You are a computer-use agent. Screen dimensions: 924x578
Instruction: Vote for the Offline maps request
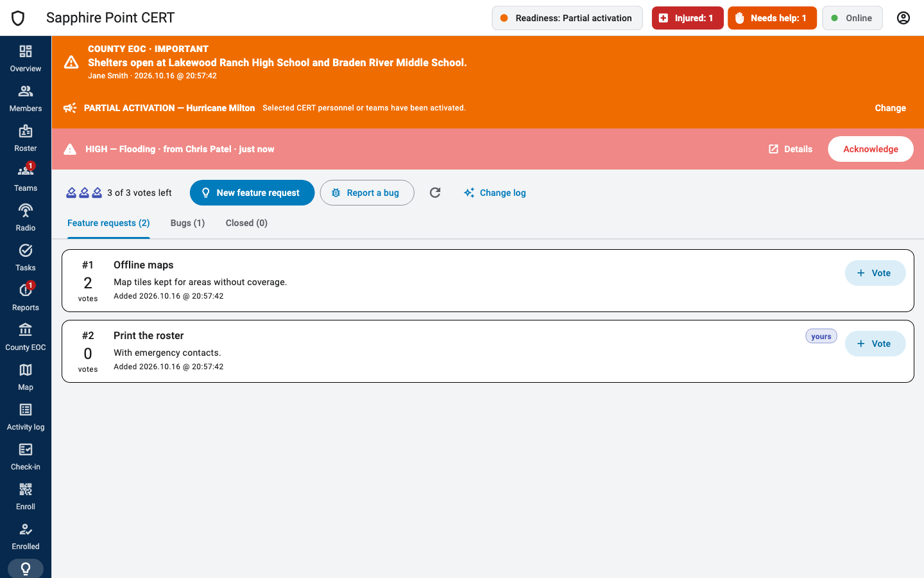click(x=875, y=273)
